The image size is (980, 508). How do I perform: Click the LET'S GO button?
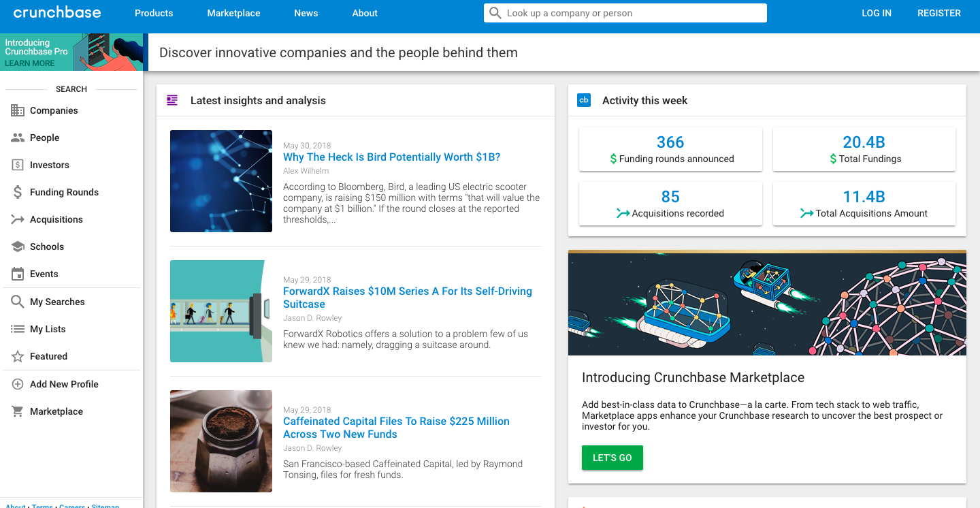tap(612, 458)
